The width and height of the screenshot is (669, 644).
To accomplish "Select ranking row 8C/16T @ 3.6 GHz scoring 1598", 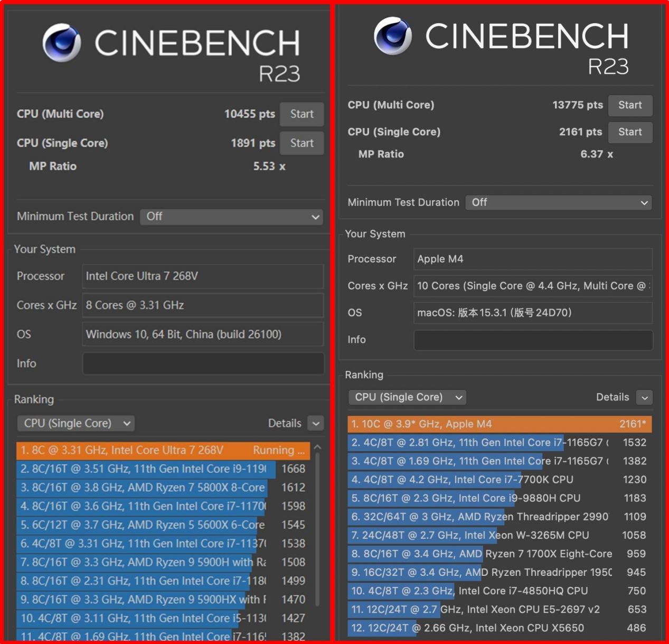I will pos(163,506).
